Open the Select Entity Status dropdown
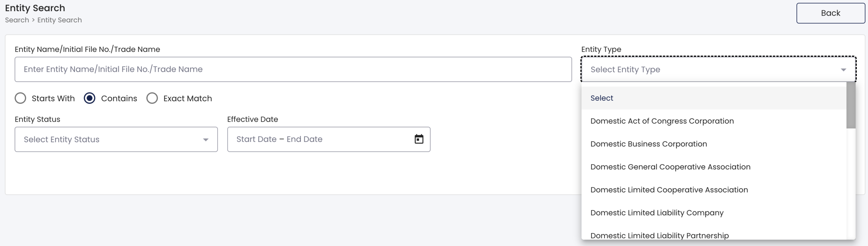 pos(116,139)
